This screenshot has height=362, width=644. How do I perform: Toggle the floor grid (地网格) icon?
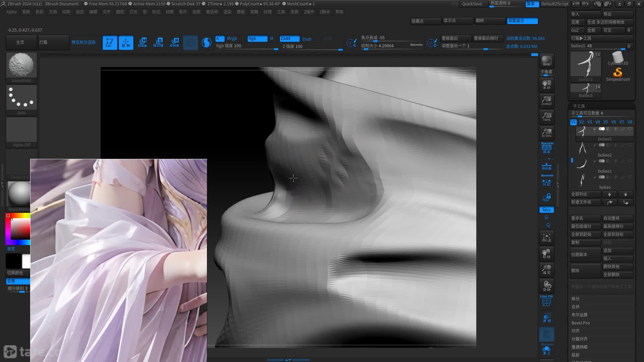pyautogui.click(x=547, y=166)
